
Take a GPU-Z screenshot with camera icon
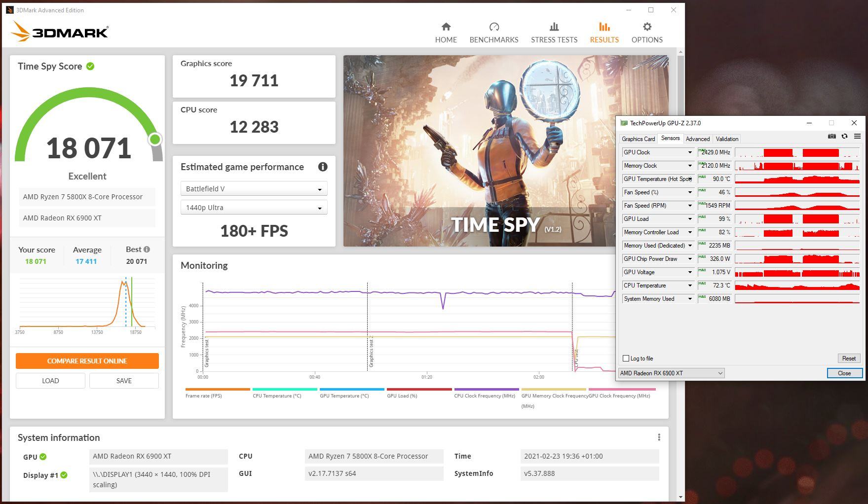click(x=831, y=137)
